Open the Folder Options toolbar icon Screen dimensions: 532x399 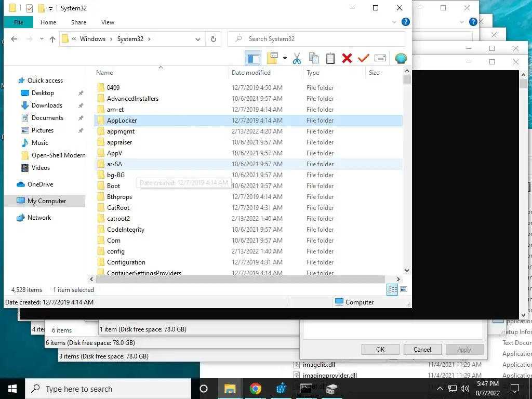(x=272, y=58)
